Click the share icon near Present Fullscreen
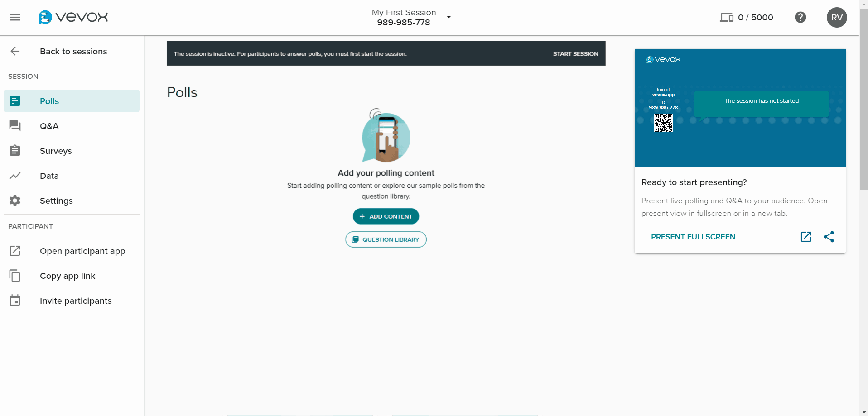This screenshot has width=868, height=416. [x=829, y=237]
